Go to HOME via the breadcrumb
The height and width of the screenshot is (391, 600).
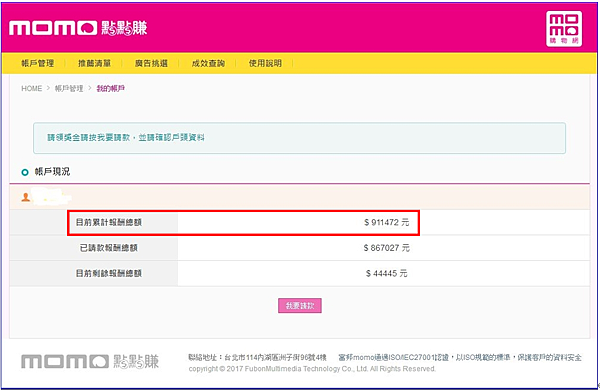[31, 88]
